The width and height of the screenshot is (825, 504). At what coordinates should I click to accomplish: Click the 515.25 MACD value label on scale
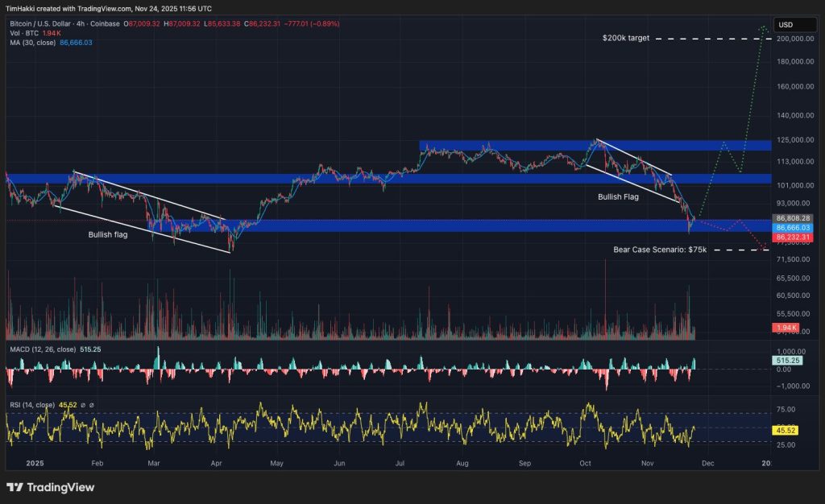pos(786,361)
